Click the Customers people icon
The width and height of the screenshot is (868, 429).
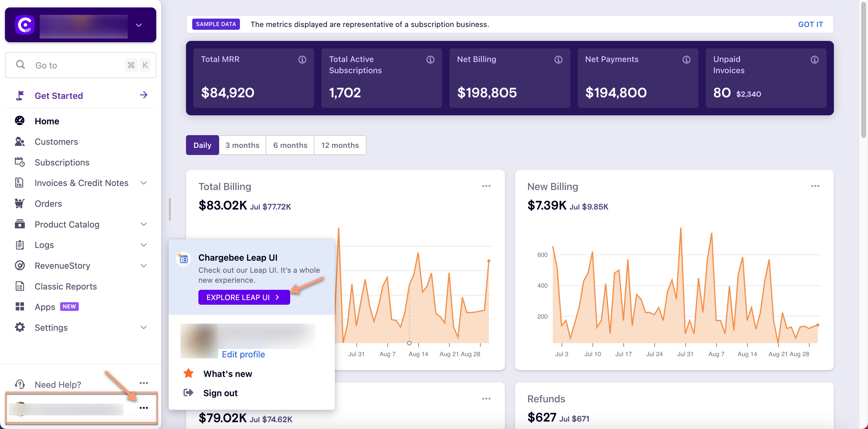[20, 142]
